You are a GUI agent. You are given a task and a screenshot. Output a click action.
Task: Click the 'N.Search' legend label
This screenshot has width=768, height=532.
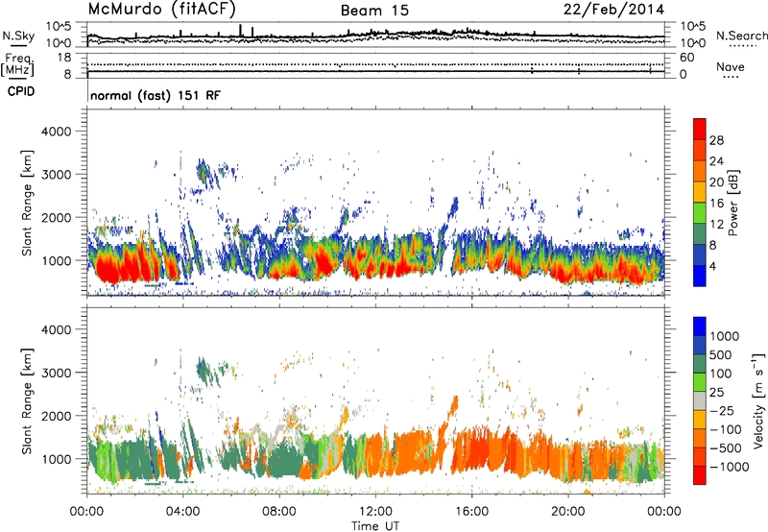click(x=741, y=36)
